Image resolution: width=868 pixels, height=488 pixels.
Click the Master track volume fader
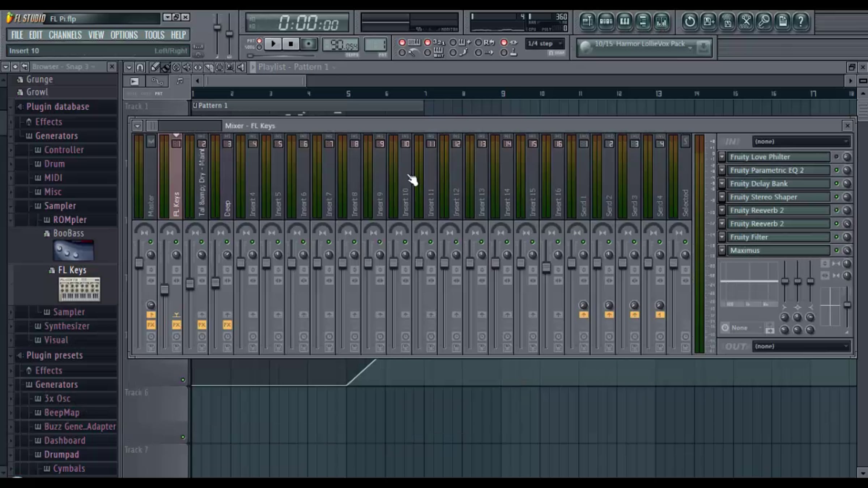tap(139, 263)
